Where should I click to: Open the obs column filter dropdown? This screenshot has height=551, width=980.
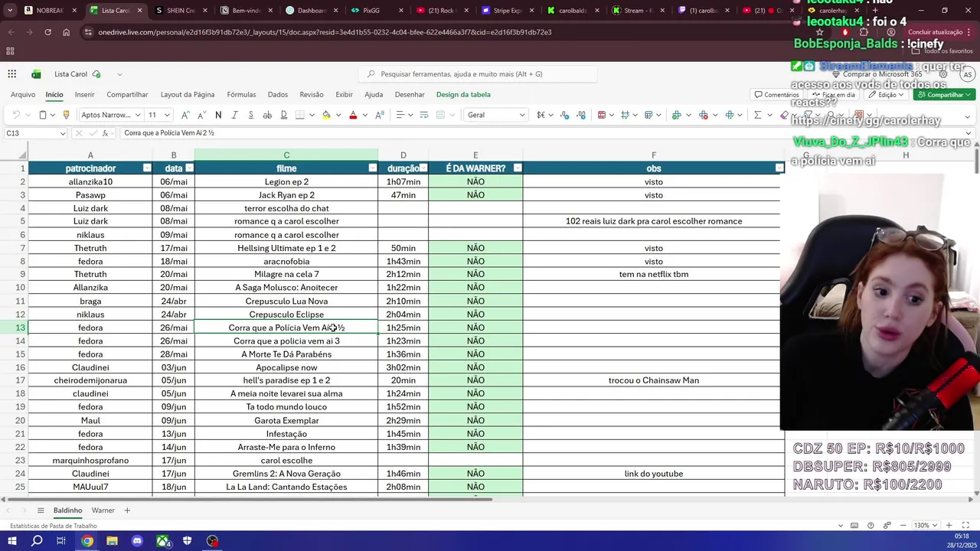coord(779,168)
